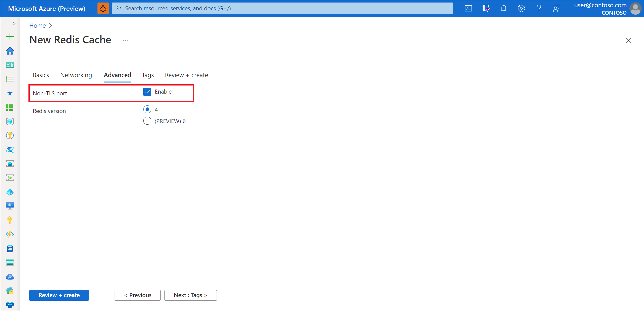
Task: Open the directory and subscription filter
Action: 486,8
